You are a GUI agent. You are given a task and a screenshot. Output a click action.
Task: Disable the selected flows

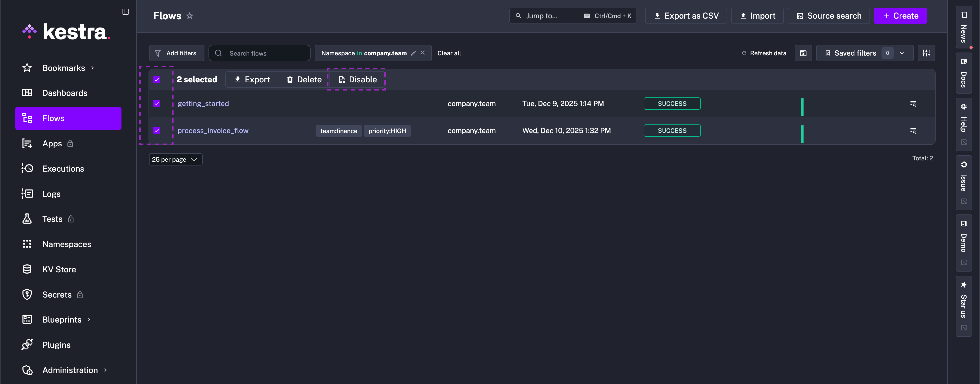click(357, 80)
